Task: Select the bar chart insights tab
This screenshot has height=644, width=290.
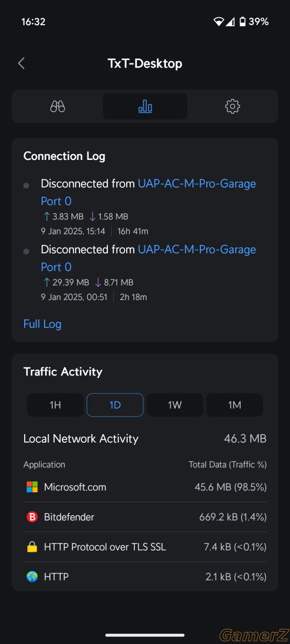Action: (145, 106)
